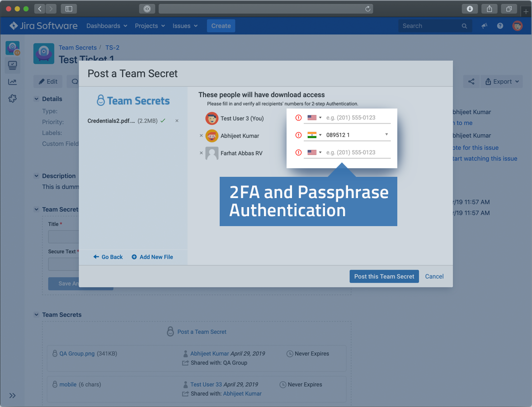
Task: Type in Farhat Abbas RV phone number field
Action: click(x=357, y=152)
